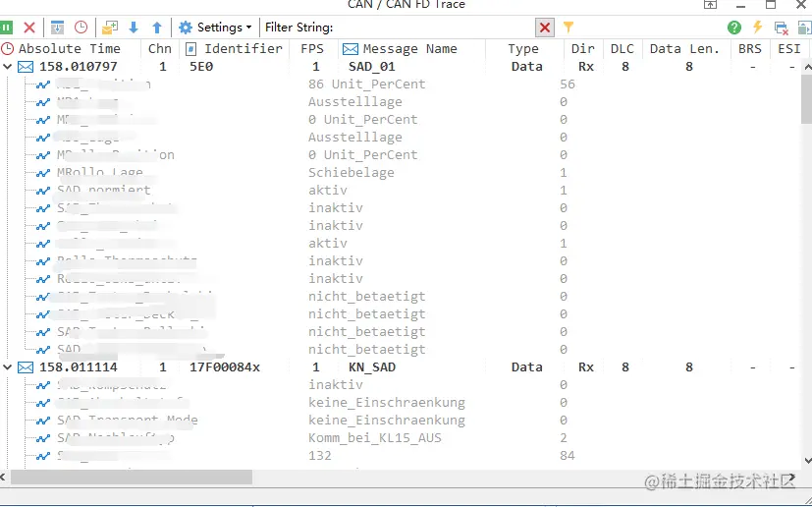This screenshot has width=812, height=507.
Task: Select the signal value 86 Unit_PerCent
Action: tap(366, 84)
